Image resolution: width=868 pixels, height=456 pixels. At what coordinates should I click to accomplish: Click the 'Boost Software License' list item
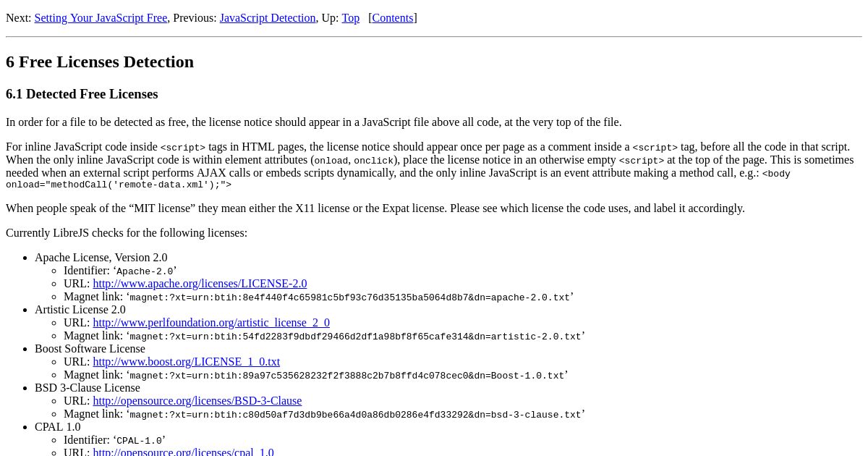[90, 349]
